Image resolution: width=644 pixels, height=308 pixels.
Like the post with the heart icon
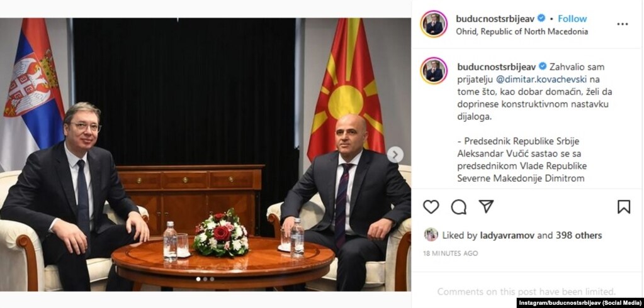pos(431,207)
